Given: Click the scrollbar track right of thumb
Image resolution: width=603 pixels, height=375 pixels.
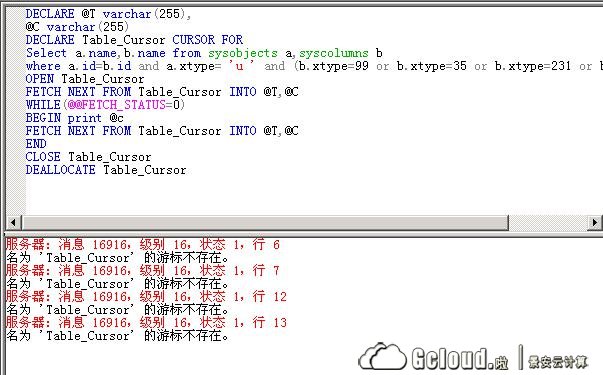Looking at the screenshot, I should [x=548, y=222].
